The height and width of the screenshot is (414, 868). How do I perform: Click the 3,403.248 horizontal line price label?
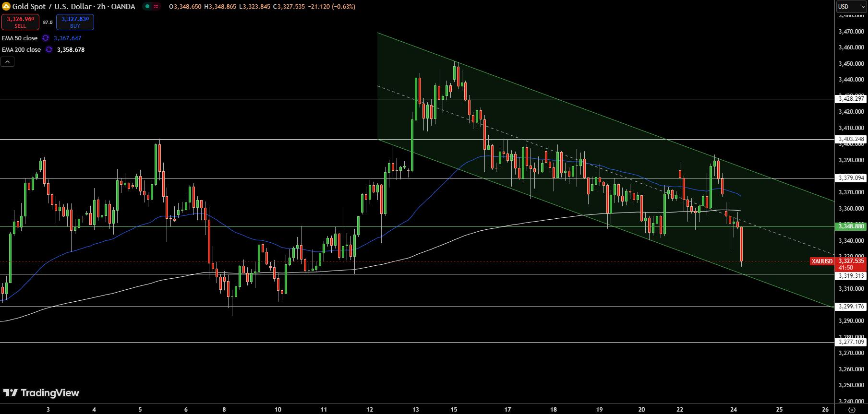point(851,139)
